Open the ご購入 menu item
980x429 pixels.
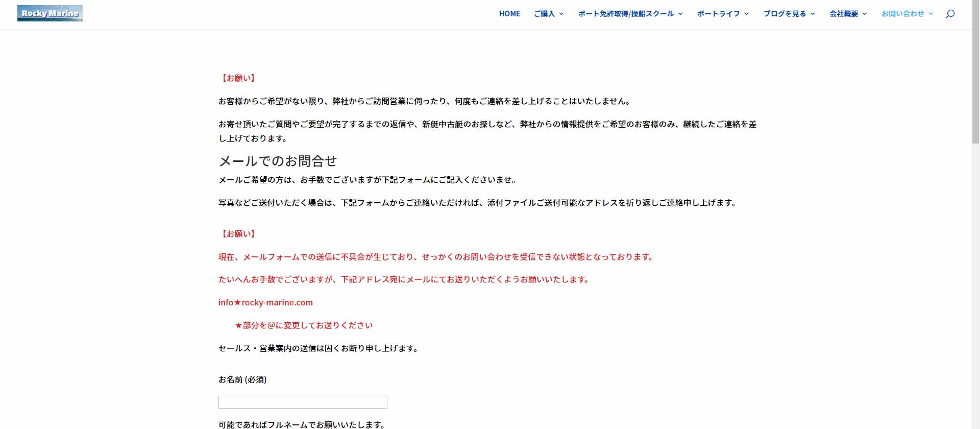click(x=544, y=14)
